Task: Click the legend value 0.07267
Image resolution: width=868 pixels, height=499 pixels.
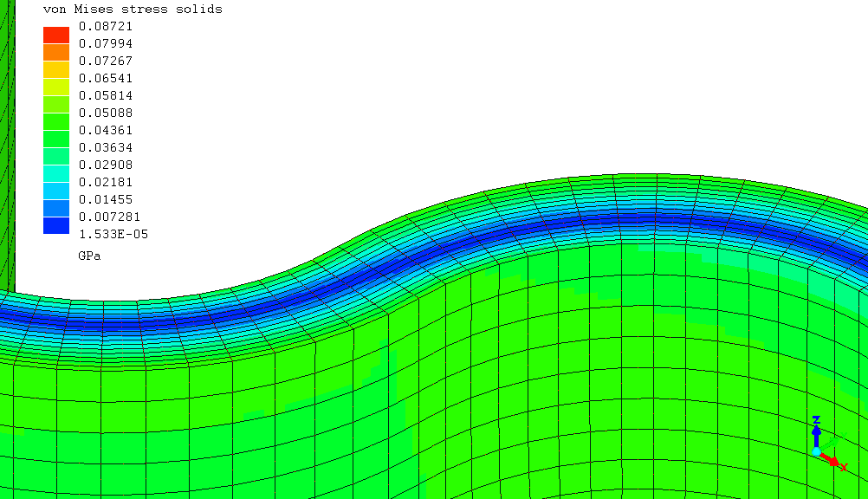Action: coord(106,61)
